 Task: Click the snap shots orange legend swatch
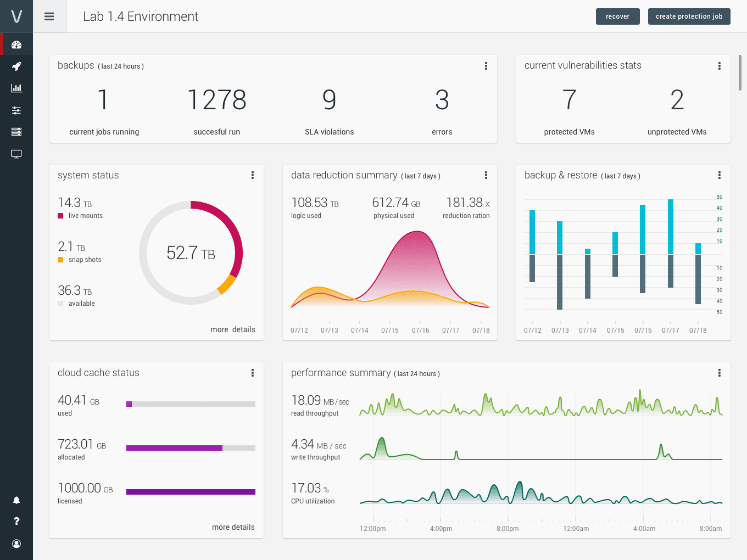pyautogui.click(x=60, y=260)
